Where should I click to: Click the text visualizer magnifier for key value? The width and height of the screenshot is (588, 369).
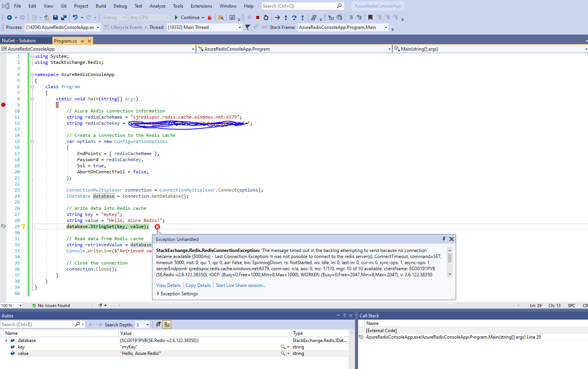click(283, 347)
